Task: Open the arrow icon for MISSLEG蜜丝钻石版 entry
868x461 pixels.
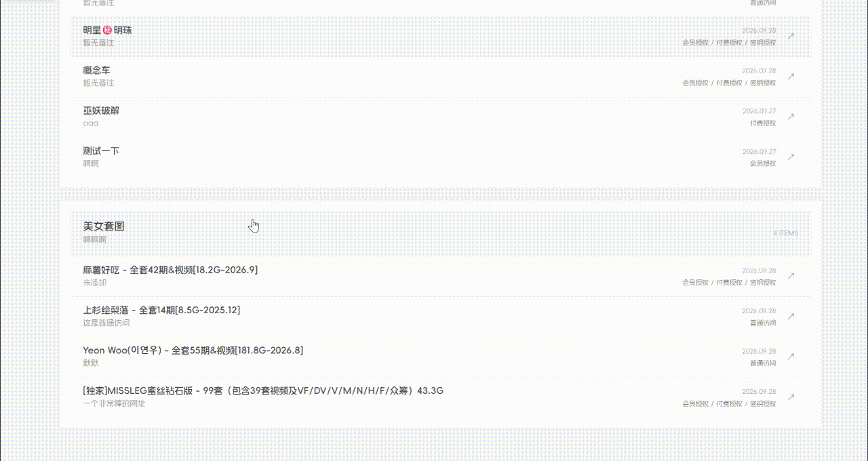Action: pyautogui.click(x=791, y=397)
